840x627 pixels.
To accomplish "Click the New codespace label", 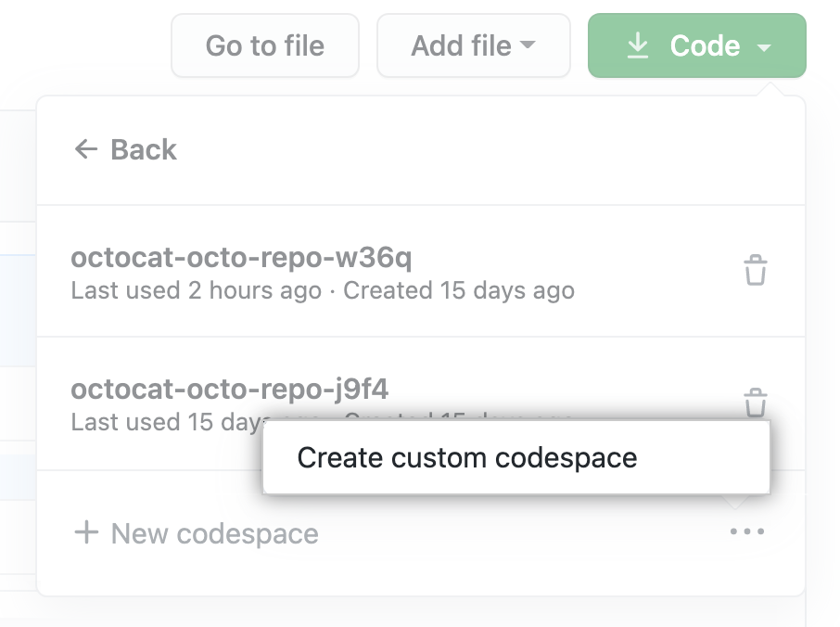I will coord(214,533).
